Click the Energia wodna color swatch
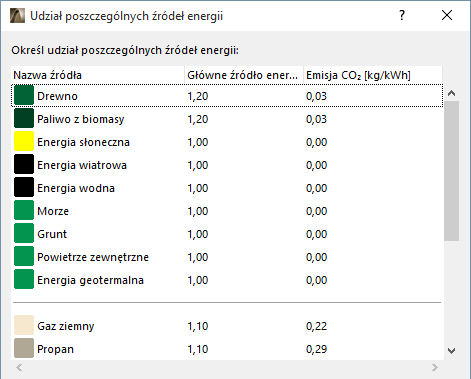This screenshot has width=471, height=379. click(x=24, y=187)
